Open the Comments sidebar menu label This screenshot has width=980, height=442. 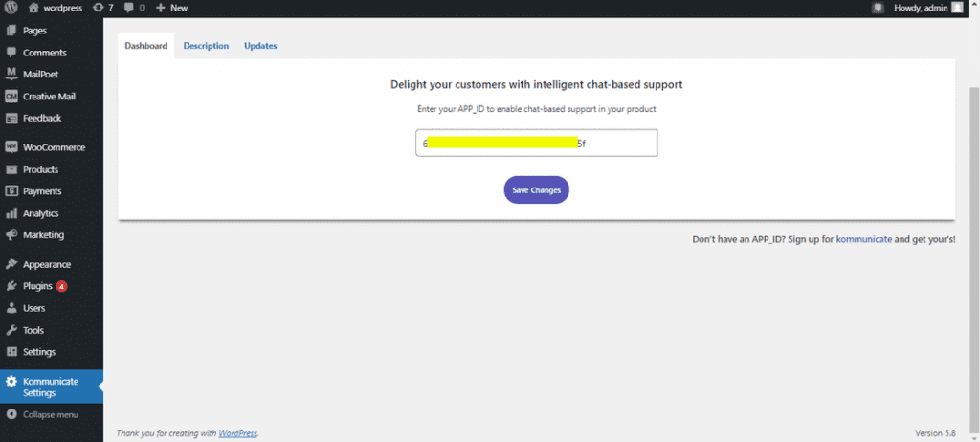point(45,53)
